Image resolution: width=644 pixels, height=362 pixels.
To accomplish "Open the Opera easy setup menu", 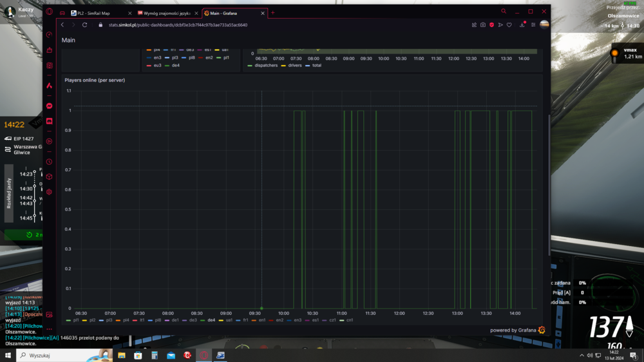I will pos(533,25).
